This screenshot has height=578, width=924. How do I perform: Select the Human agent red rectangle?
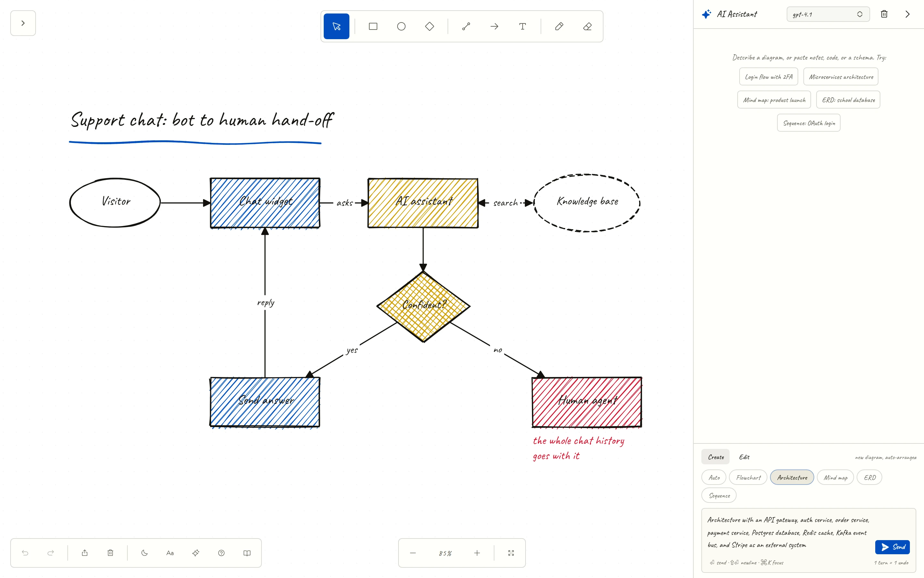coord(587,402)
